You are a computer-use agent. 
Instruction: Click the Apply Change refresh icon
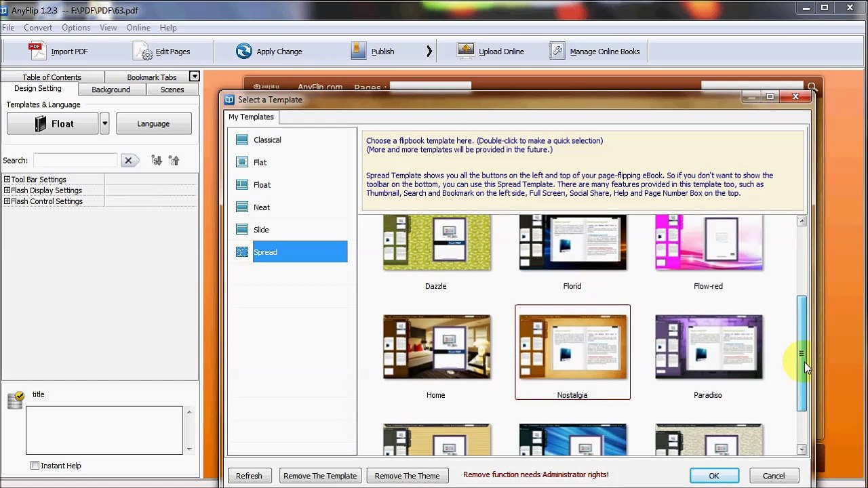pos(243,51)
